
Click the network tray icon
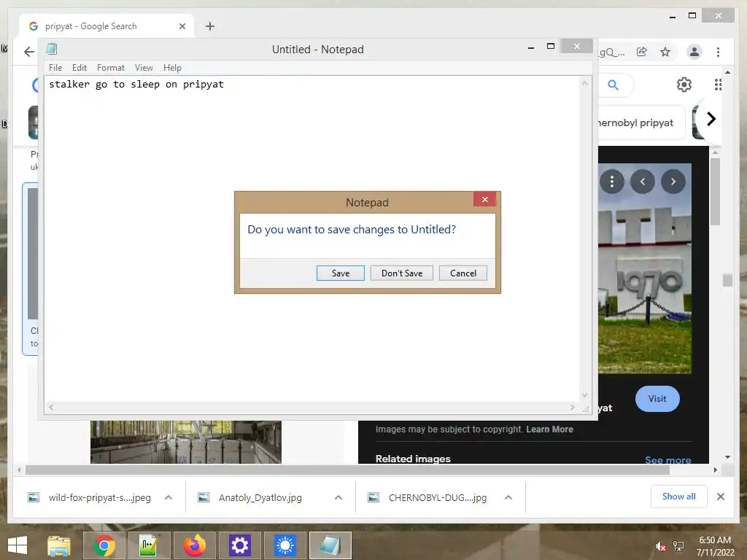pos(678,546)
